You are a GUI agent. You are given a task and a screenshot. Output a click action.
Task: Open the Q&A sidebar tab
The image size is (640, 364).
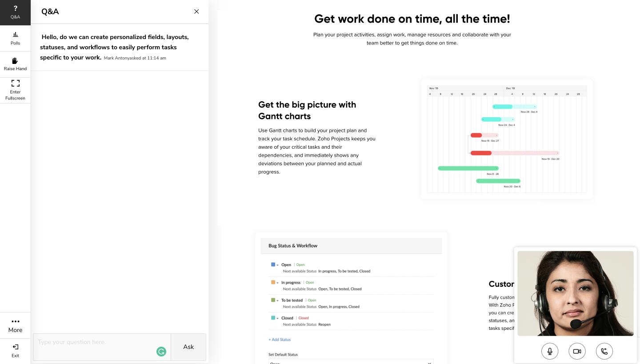[x=15, y=12]
